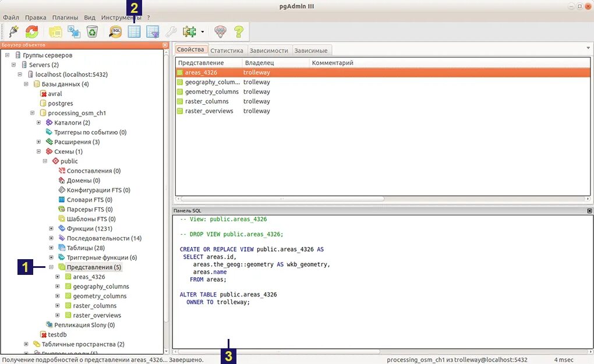
Task: Switch to the Зависимости tab
Action: pos(269,50)
